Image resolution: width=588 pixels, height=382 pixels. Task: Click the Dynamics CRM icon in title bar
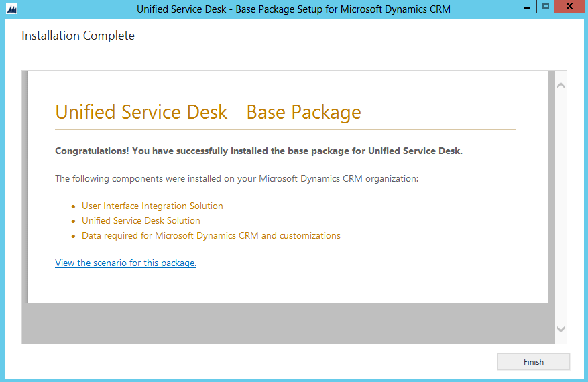(11, 9)
